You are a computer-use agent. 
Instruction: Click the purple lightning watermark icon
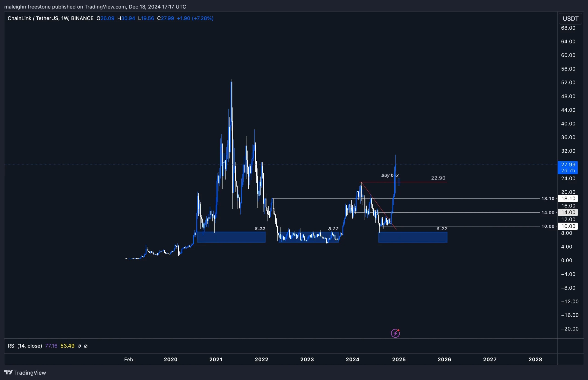click(x=395, y=333)
